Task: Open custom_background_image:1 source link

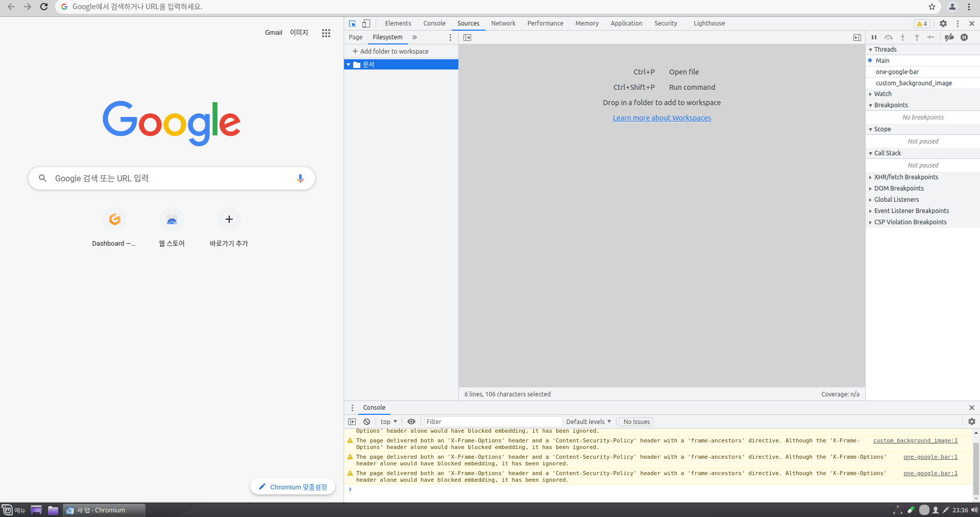Action: point(915,441)
